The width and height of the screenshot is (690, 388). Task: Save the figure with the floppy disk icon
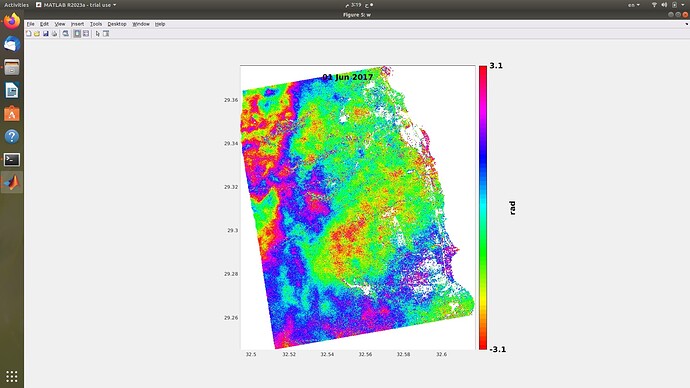click(46, 33)
